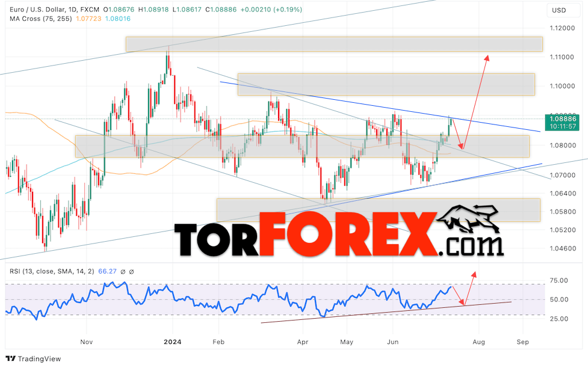Click the Aug label on time axis
588x368 pixels.
click(x=479, y=342)
